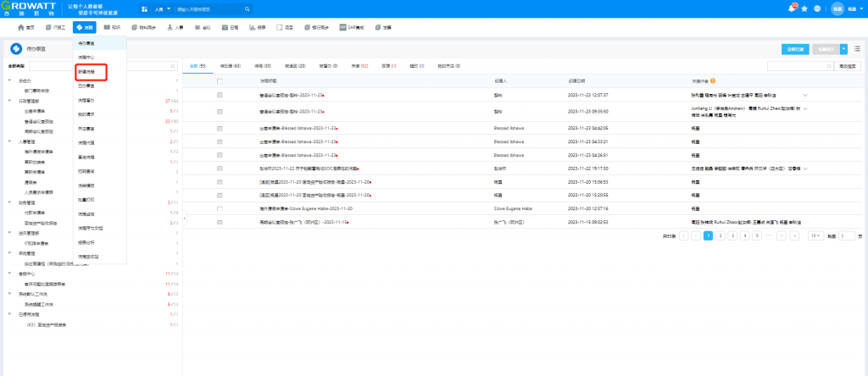868x376 pixels.
Task: Open the 日程 calendar module
Action: click(230, 27)
